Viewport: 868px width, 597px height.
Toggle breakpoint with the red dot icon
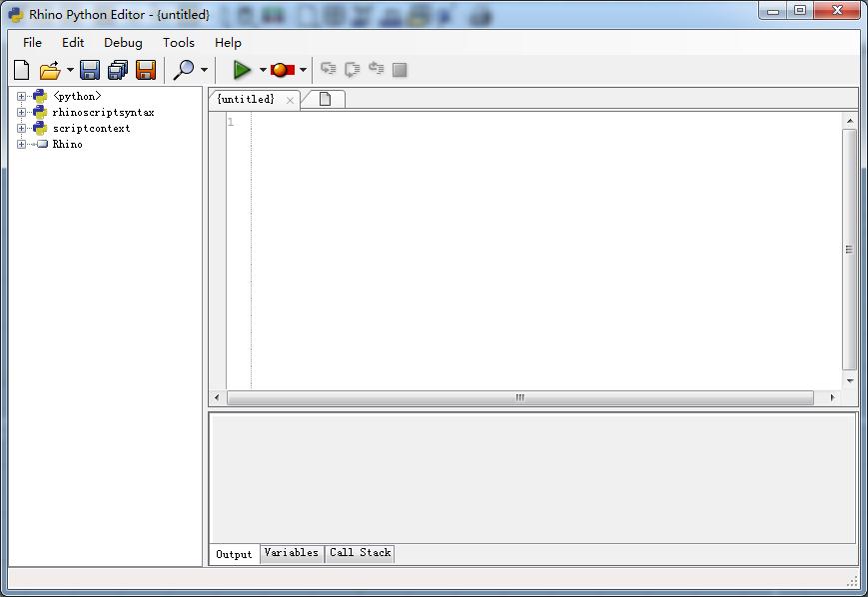(283, 70)
